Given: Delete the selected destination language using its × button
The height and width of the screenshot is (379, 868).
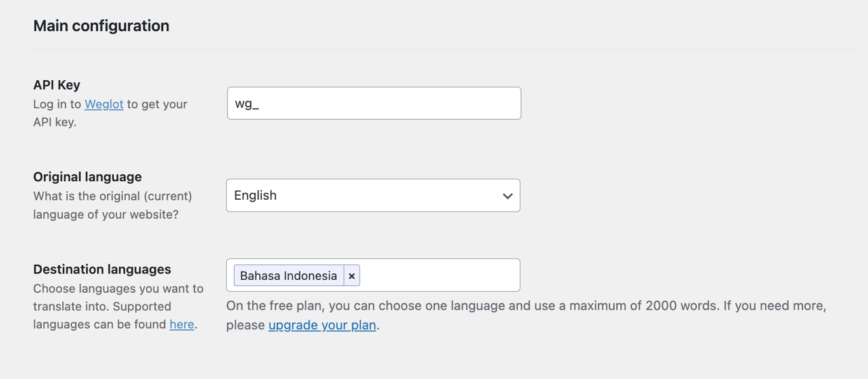Looking at the screenshot, I should coord(351,275).
